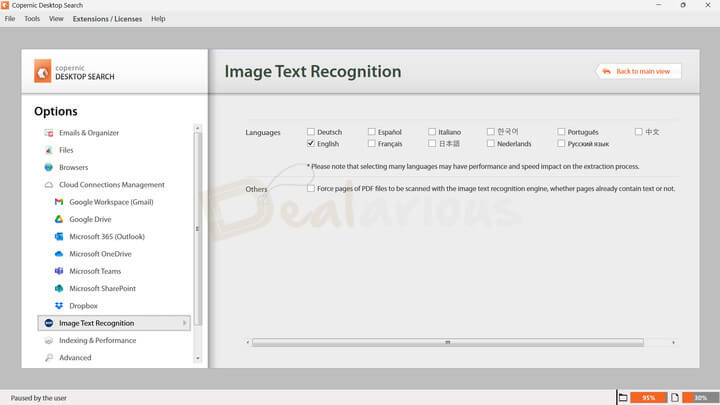Click the Indexing & Performance icon
The height and width of the screenshot is (405, 720).
pyautogui.click(x=49, y=340)
